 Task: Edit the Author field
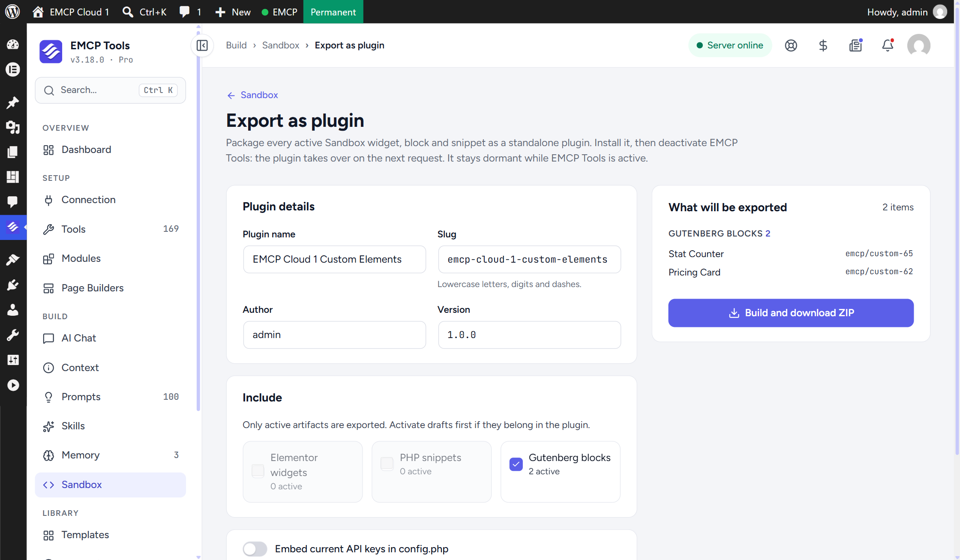pyautogui.click(x=334, y=335)
